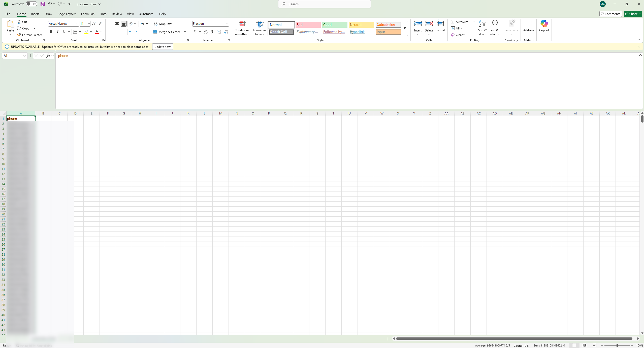Open Find & Select tool
The height and width of the screenshot is (348, 644).
(494, 28)
